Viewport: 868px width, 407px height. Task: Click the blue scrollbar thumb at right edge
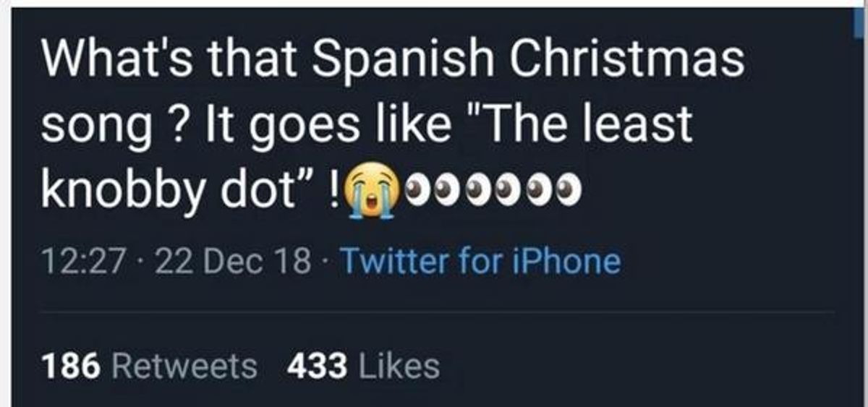(860, 29)
